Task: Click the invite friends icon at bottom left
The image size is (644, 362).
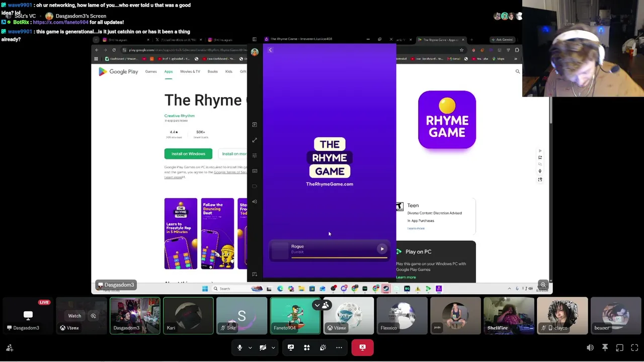Action: (10, 347)
